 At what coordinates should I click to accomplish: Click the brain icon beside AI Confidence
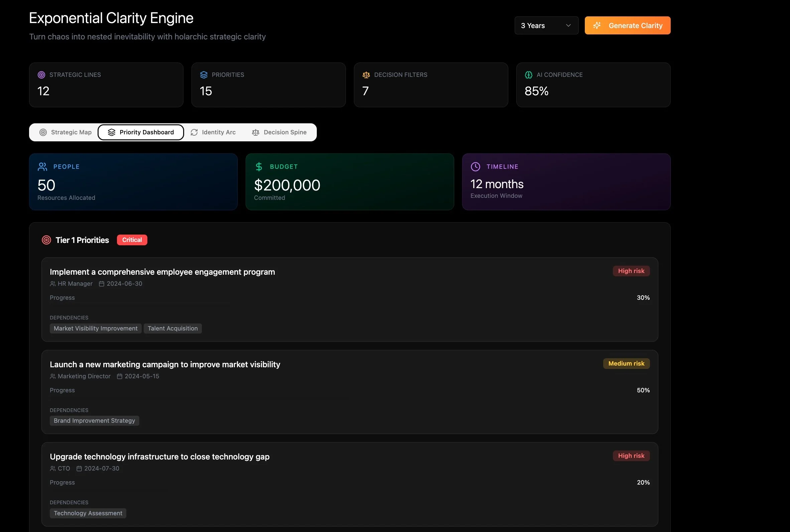point(528,75)
